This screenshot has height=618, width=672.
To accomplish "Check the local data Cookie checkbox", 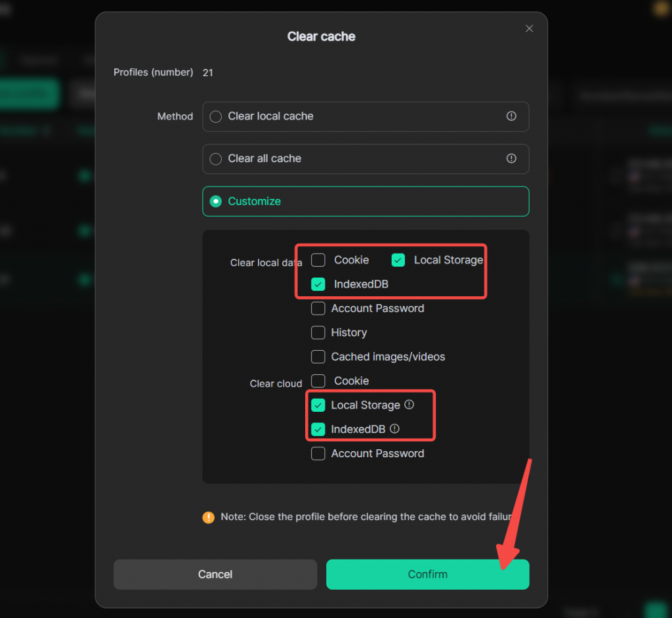I will 318,260.
